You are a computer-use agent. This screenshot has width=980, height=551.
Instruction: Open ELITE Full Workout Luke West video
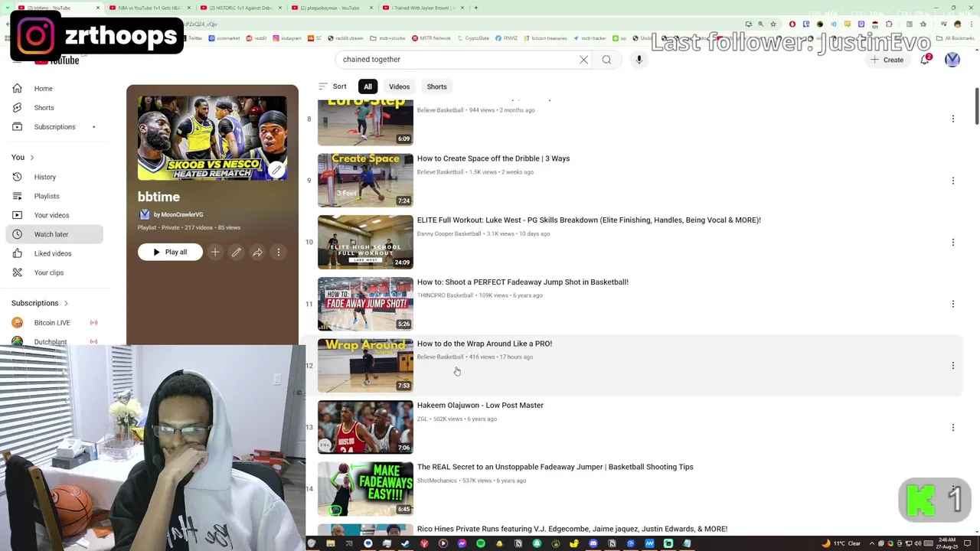589,220
